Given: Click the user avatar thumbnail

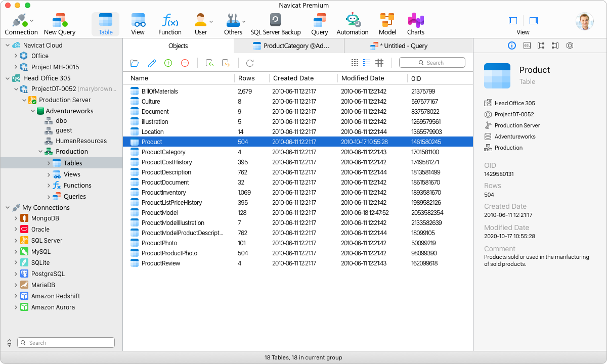Looking at the screenshot, I should pyautogui.click(x=584, y=22).
